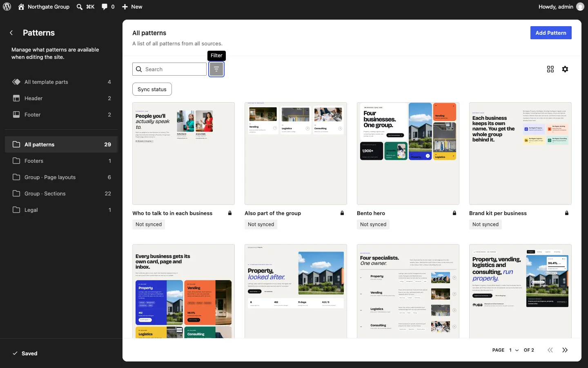Viewport: 588px width, 368px height.
Task: Open Property, vending, logistics and consulting thumbnail
Action: (520, 291)
